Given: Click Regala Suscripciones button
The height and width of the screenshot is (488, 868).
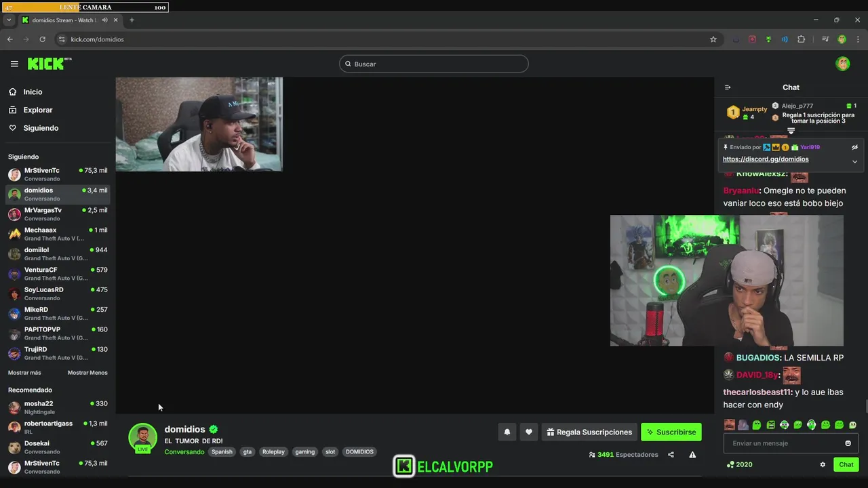Looking at the screenshot, I should (589, 432).
